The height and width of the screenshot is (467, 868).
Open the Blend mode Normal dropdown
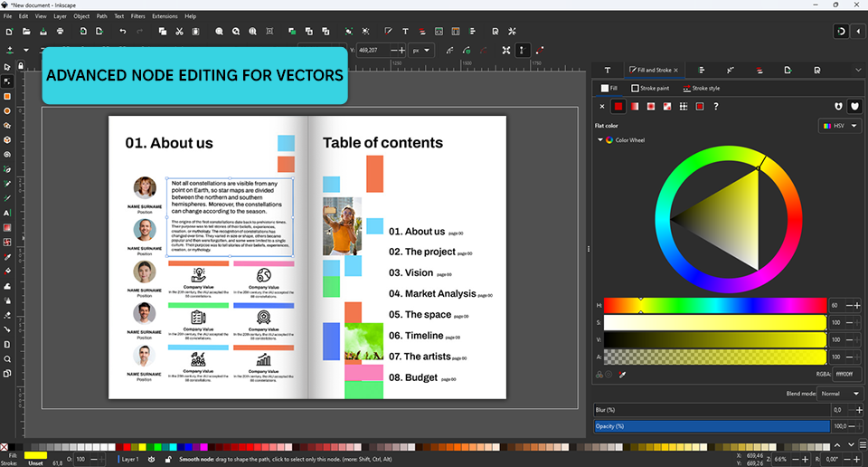click(840, 394)
